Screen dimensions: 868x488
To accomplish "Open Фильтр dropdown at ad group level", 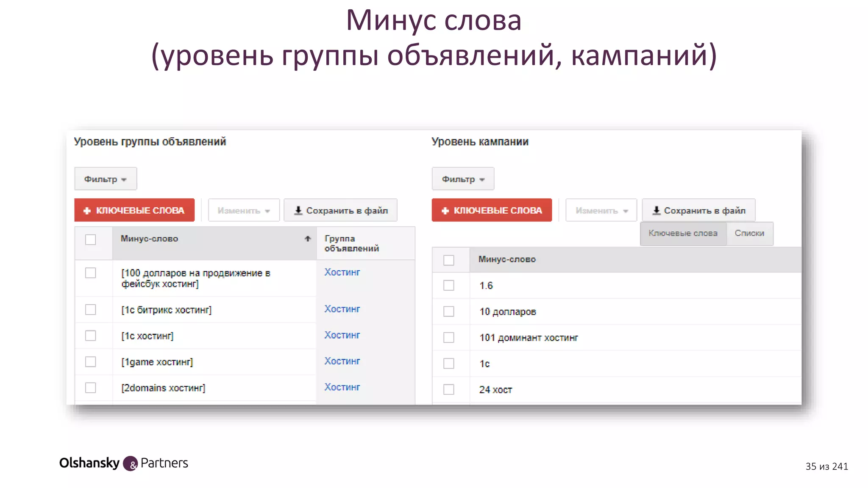I will (106, 179).
